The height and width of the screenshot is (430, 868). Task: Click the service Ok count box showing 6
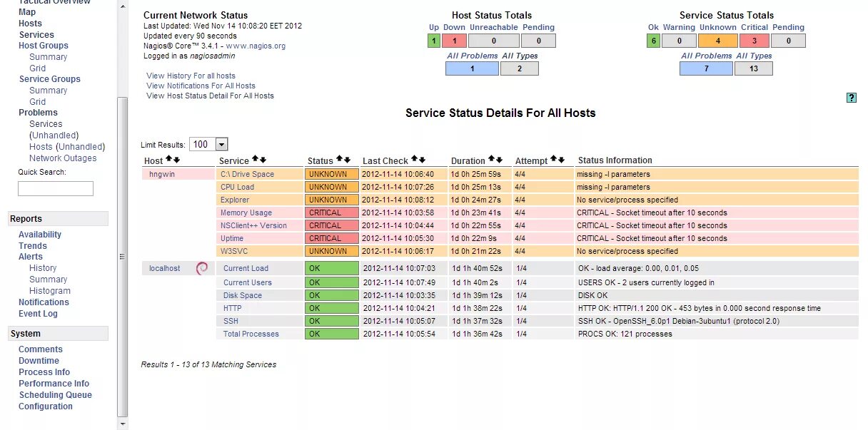click(653, 41)
